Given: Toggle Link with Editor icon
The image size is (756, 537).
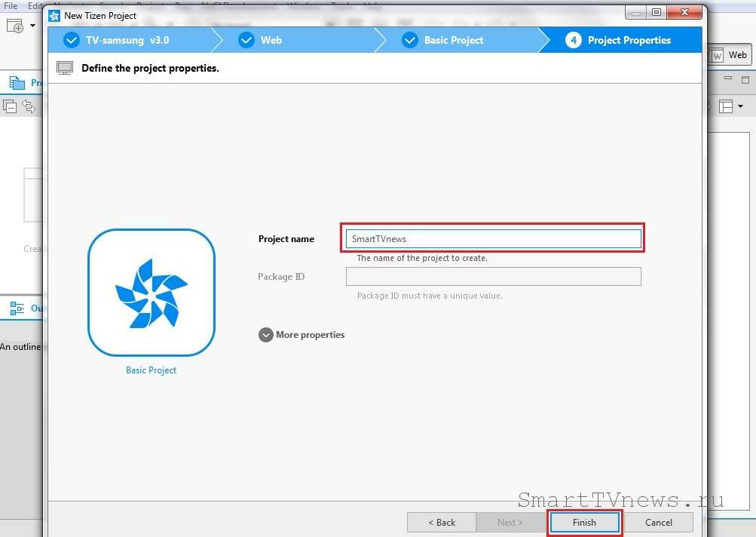Looking at the screenshot, I should tap(29, 106).
